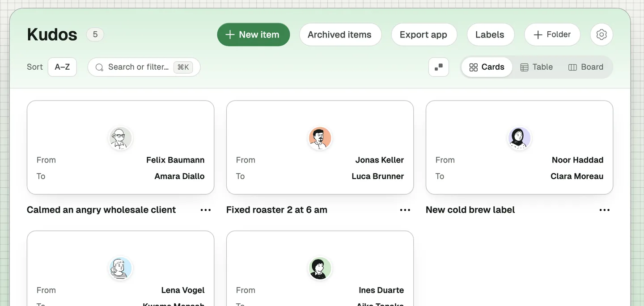The image size is (644, 306).
Task: Click Noor Haddad's avatar
Action: (519, 138)
